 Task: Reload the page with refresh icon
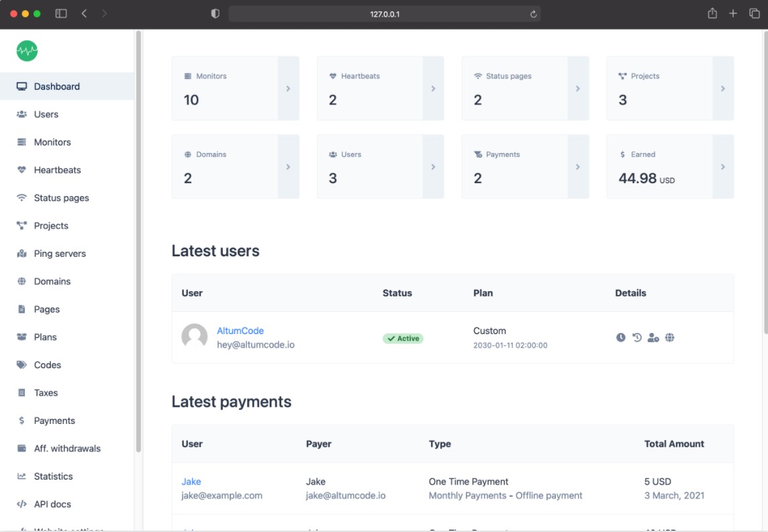(534, 14)
